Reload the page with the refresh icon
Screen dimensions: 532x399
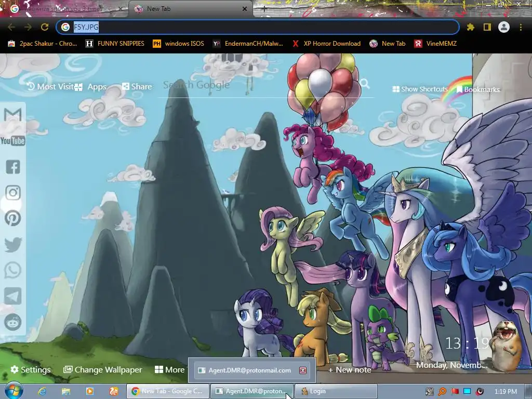point(45,27)
